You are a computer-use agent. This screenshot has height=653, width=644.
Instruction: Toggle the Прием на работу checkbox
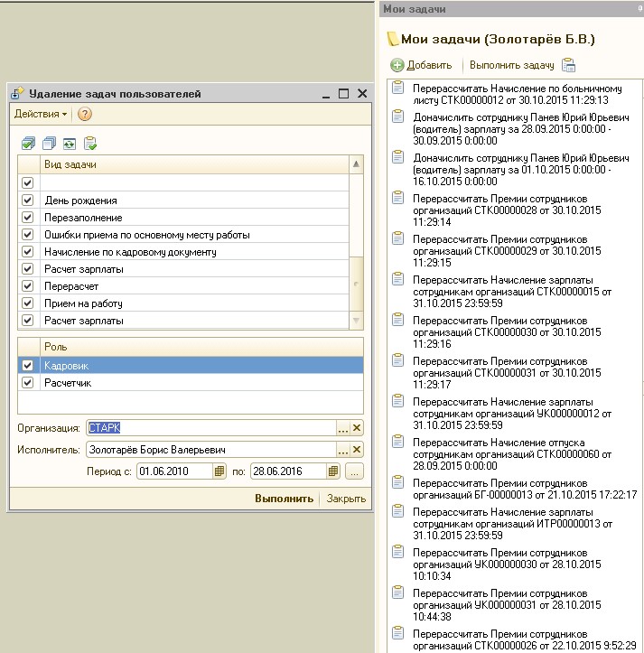27,303
